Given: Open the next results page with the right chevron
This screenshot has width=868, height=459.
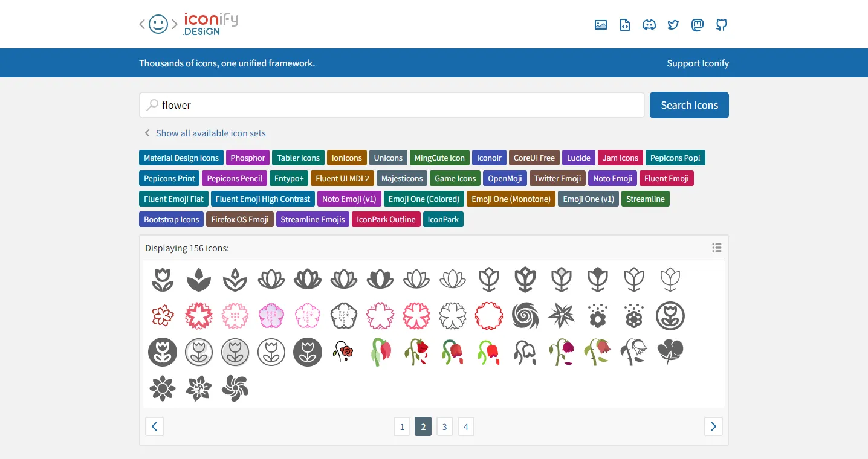Looking at the screenshot, I should pos(713,426).
